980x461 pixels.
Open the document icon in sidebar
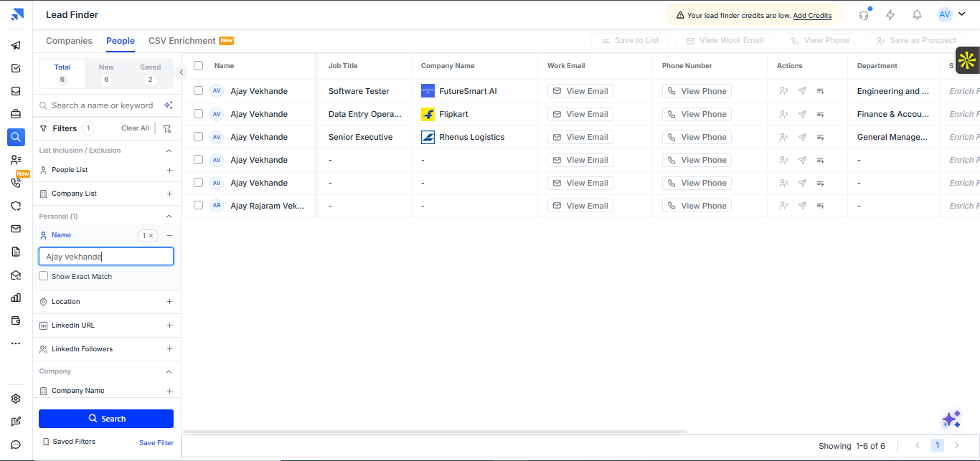click(x=16, y=252)
